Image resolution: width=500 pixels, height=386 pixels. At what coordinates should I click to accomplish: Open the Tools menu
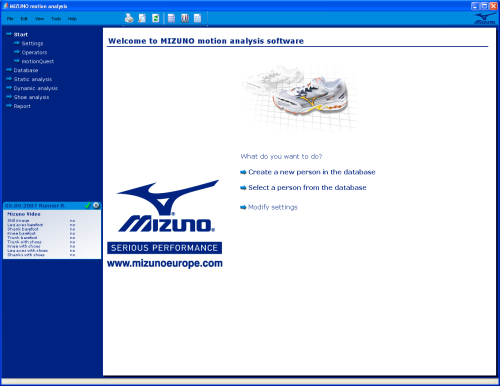pos(56,19)
